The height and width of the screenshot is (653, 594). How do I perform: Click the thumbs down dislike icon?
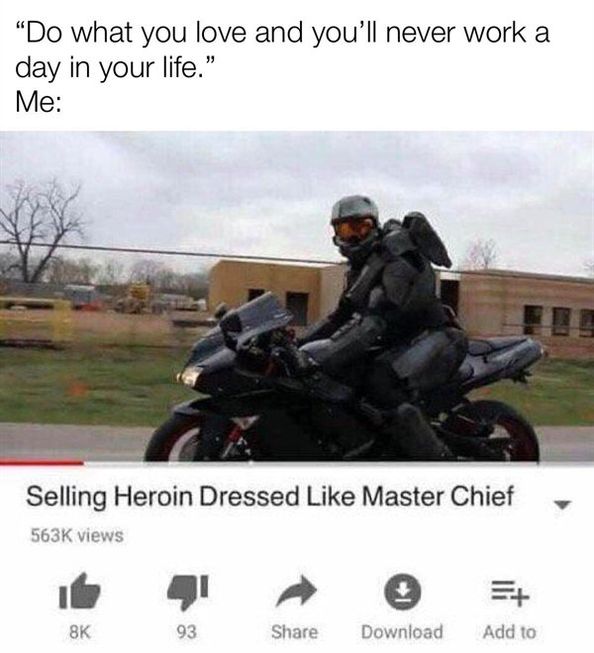click(187, 592)
